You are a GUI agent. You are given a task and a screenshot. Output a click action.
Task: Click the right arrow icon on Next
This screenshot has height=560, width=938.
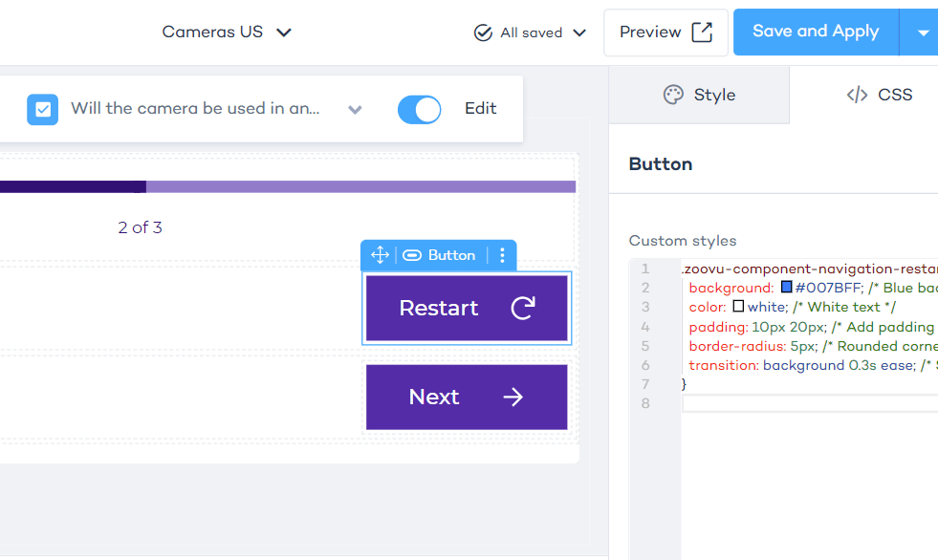(513, 397)
